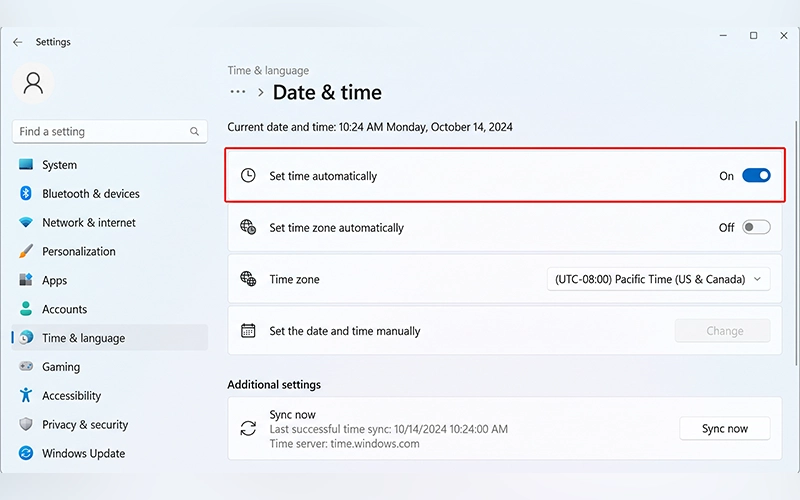
Task: Click the Gaming controller icon
Action: tap(26, 366)
